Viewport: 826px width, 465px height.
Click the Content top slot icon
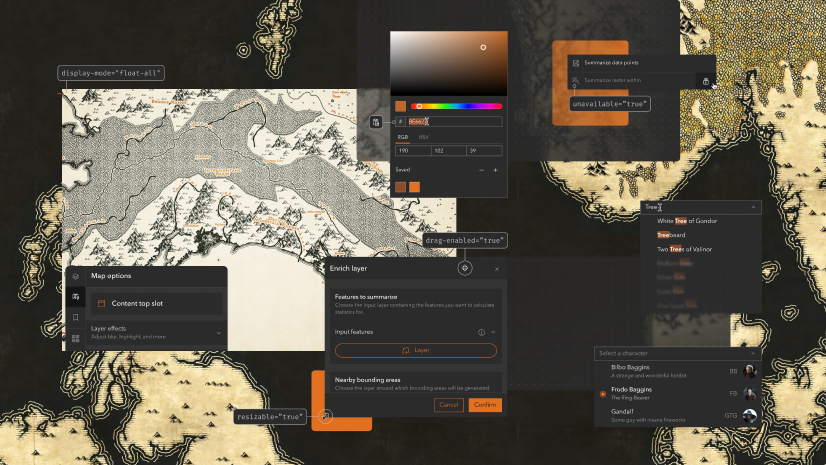point(102,304)
